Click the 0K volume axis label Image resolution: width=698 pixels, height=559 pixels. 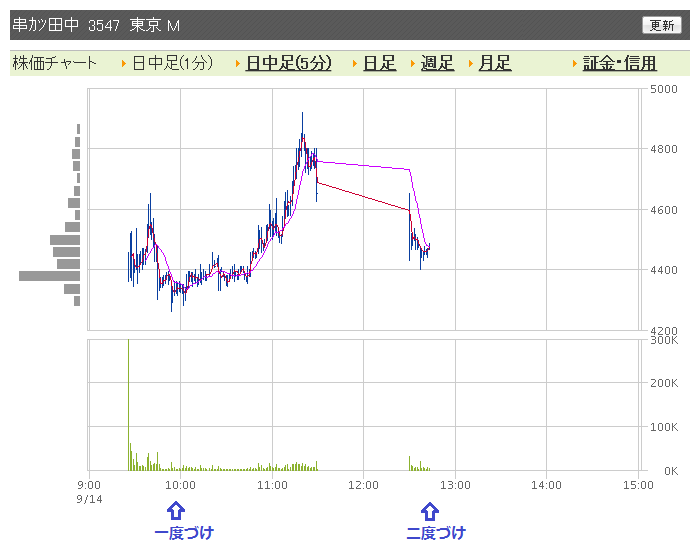[x=671, y=471]
